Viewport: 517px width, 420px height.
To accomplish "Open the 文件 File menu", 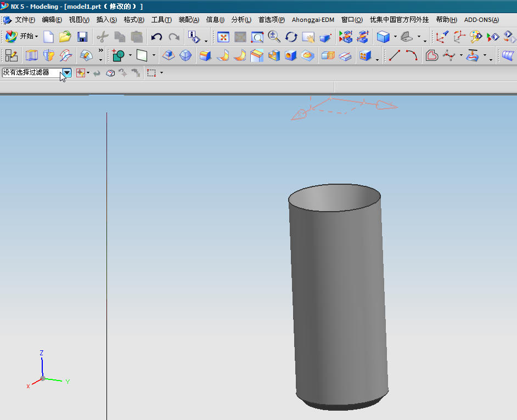I will 25,20.
